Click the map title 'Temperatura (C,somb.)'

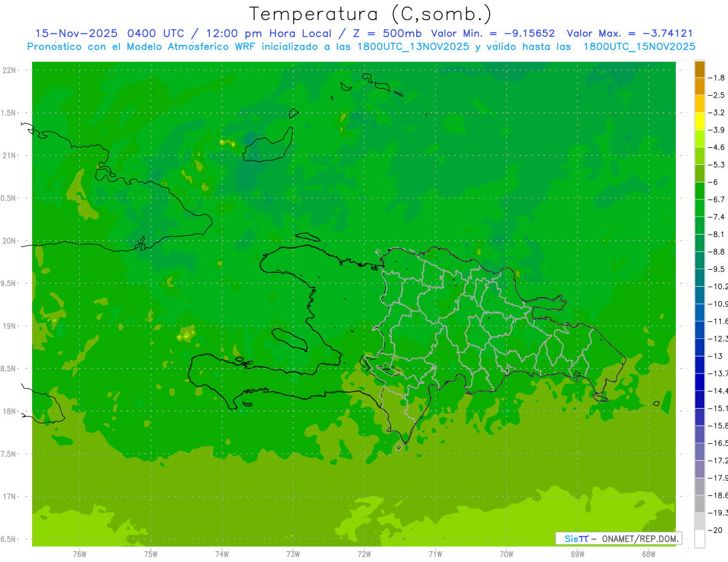371,14
